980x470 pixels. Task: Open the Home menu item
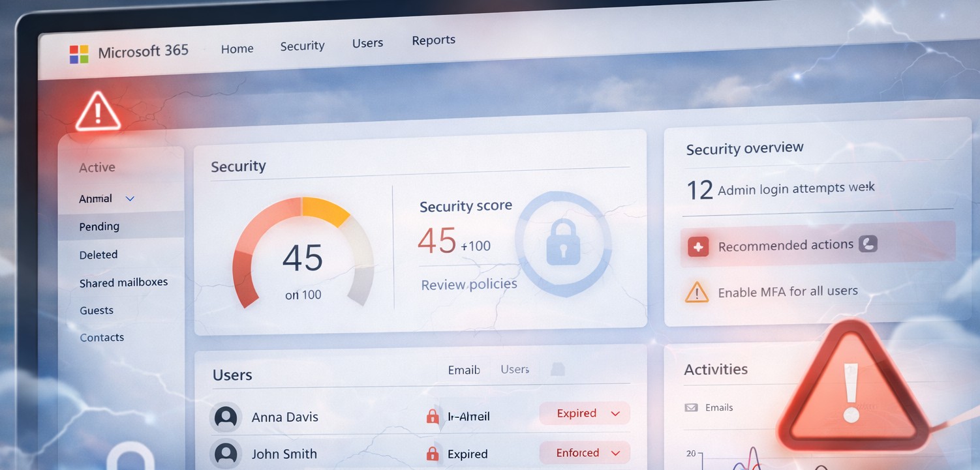point(237,49)
